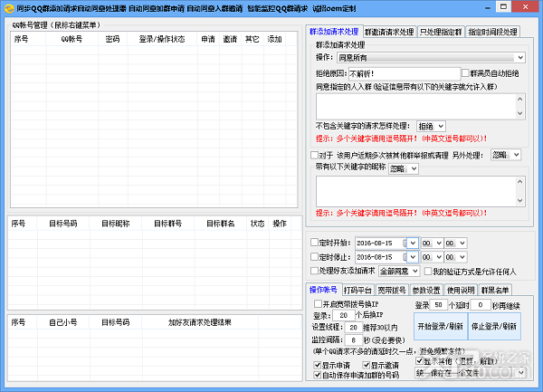This screenshot has width=543, height=392.
Task: Open the 打码平台 tab
Action: point(357,290)
